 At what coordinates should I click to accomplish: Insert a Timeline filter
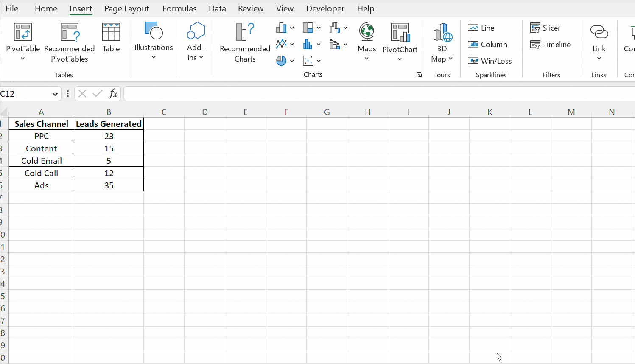tap(551, 44)
